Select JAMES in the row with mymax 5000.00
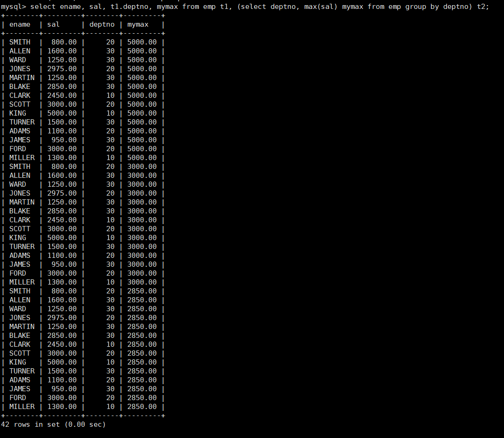This screenshot has height=438, width=504. click(20, 140)
